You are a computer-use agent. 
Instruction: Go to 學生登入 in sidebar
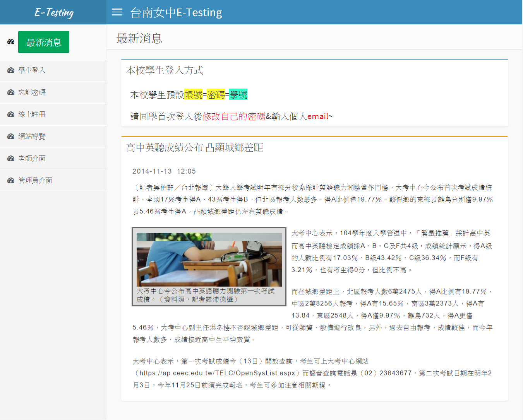coord(53,70)
